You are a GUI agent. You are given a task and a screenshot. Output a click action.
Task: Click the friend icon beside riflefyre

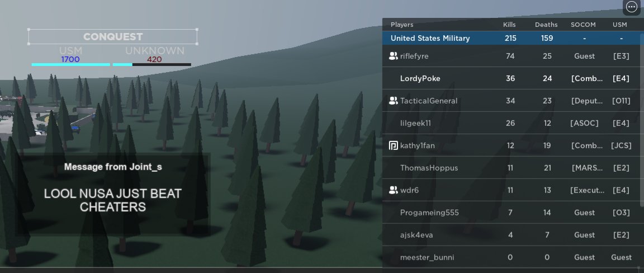(x=393, y=56)
